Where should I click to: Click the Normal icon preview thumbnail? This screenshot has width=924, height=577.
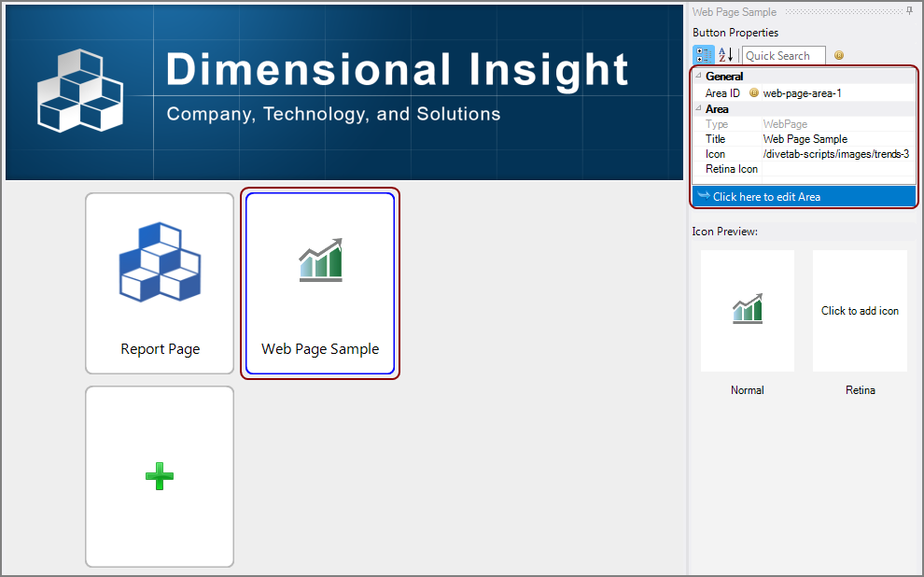click(x=748, y=311)
